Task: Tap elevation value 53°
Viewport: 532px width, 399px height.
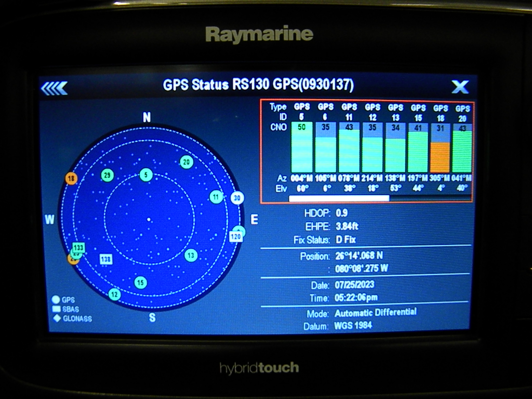Action: point(395,188)
